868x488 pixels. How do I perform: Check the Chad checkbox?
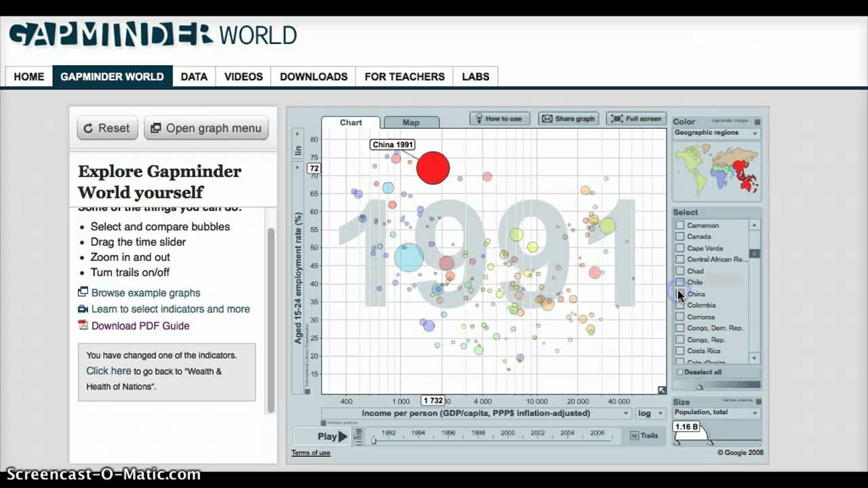pyautogui.click(x=680, y=270)
